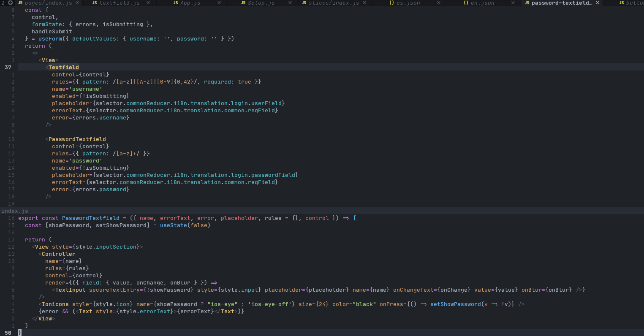Click the color="black" attribute
The image size is (644, 336).
[354, 304]
